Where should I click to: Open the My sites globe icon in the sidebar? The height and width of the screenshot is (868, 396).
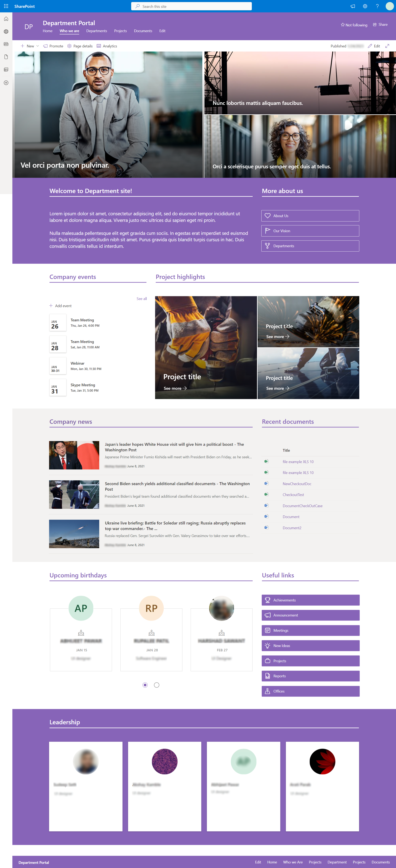coord(6,31)
